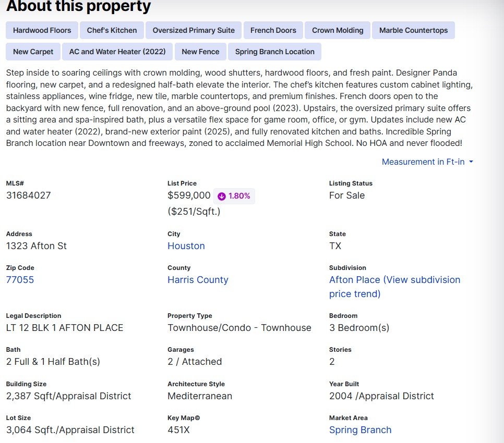Click the MLS number 31684027
504x443 pixels.
pos(29,195)
